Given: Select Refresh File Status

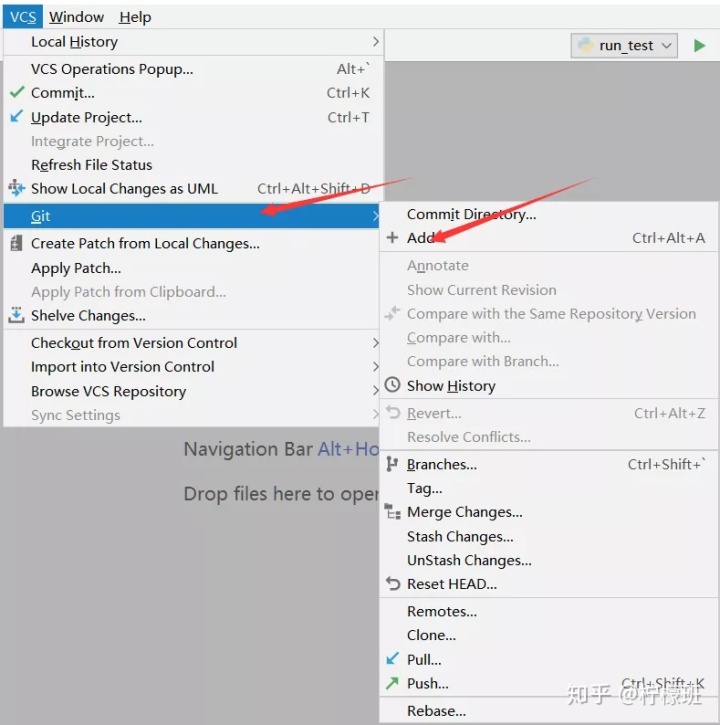Looking at the screenshot, I should (193, 165).
